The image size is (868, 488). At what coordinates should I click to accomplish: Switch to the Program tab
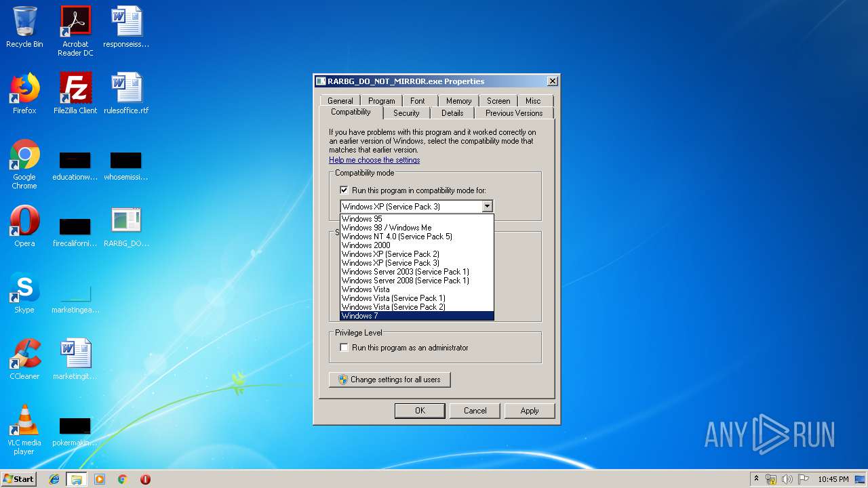coord(382,101)
